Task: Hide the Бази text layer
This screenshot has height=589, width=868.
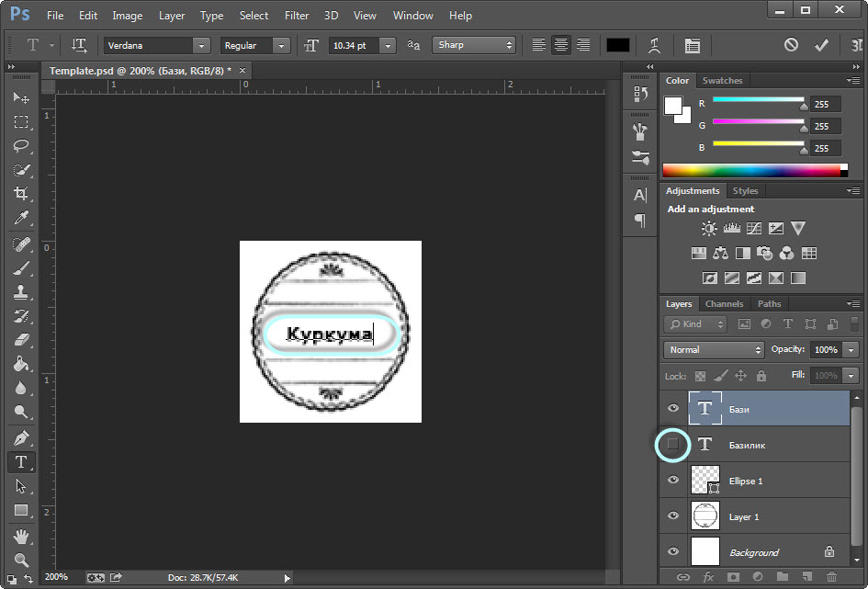Action: (x=673, y=408)
